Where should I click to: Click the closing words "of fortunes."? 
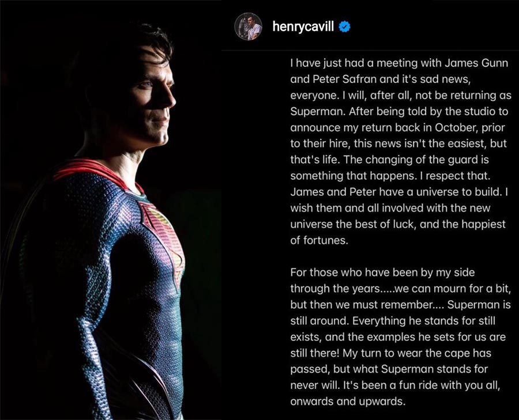click(319, 240)
